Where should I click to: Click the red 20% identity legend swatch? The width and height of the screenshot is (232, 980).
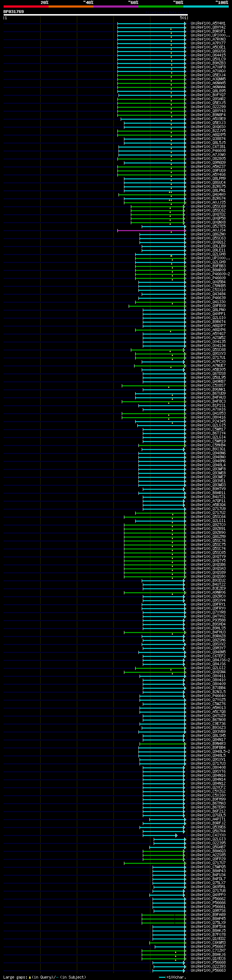pyautogui.click(x=26, y=7)
